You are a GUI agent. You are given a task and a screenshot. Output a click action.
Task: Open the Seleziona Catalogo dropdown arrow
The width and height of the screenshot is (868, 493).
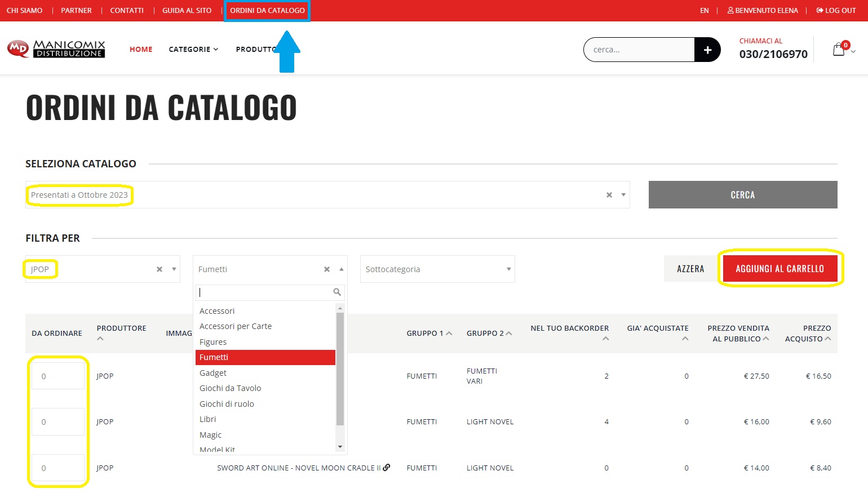pos(623,195)
